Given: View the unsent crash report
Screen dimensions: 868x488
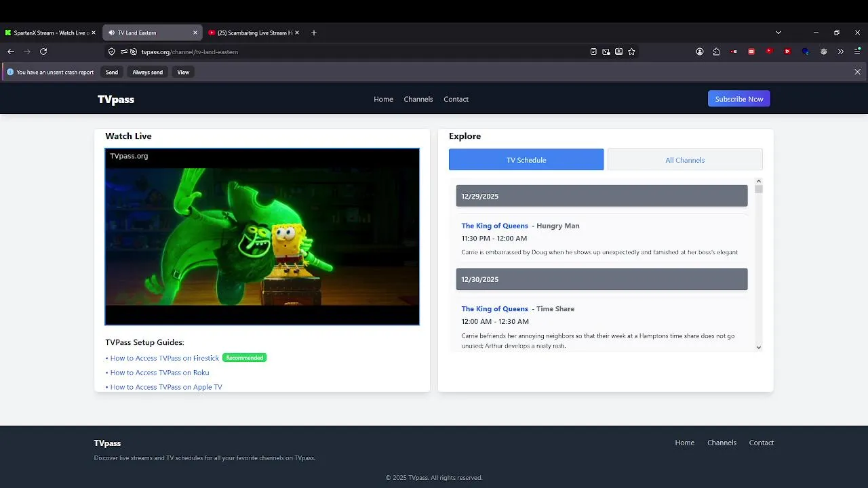Looking at the screenshot, I should coord(183,72).
